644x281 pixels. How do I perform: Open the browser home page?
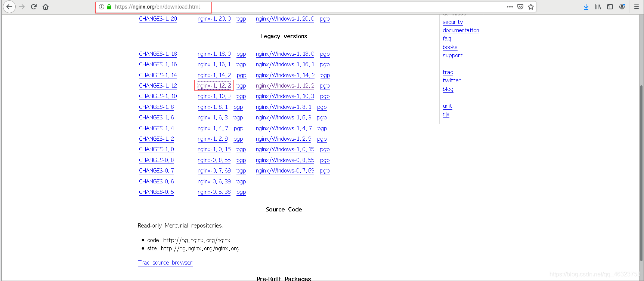46,7
